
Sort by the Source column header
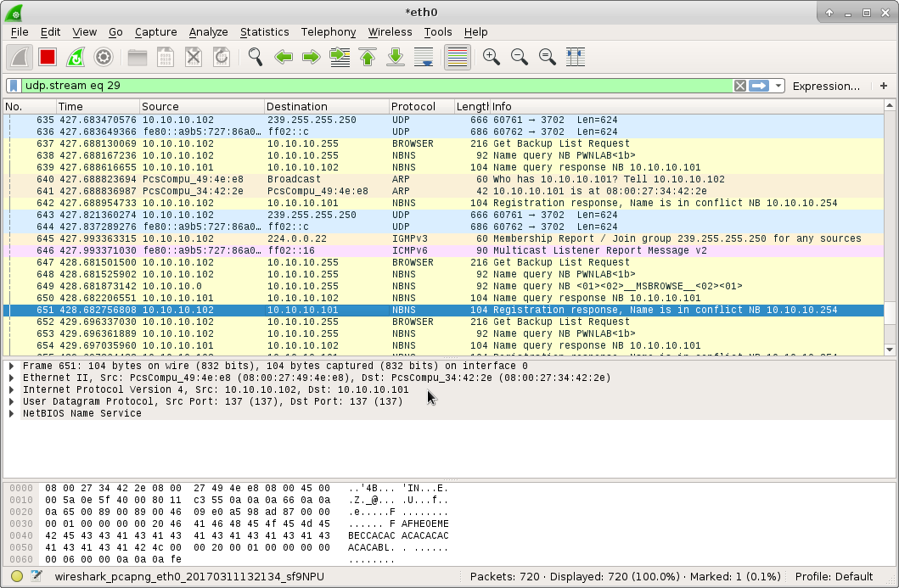[x=202, y=107]
